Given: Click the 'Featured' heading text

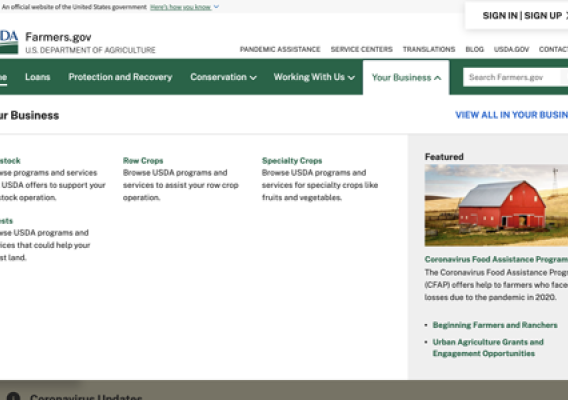Looking at the screenshot, I should (x=444, y=157).
